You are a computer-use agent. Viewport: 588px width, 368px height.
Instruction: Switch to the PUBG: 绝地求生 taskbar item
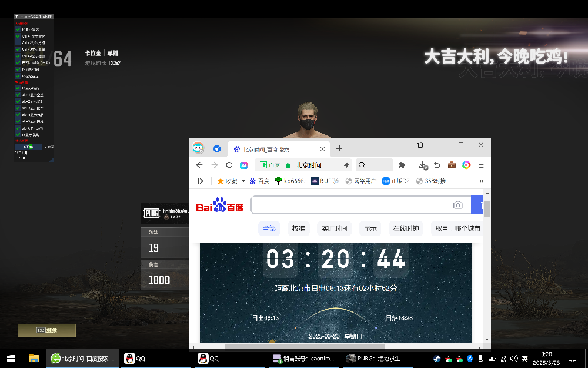pyautogui.click(x=376, y=359)
